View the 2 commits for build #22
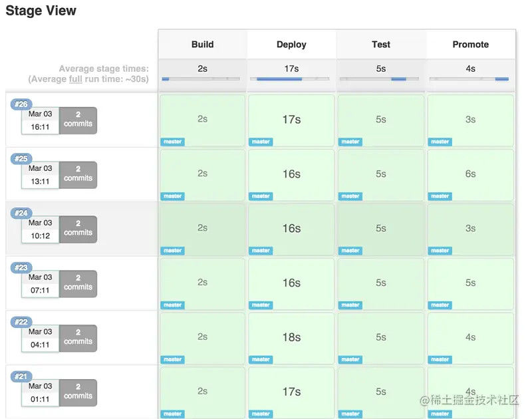This screenshot has height=419, width=532. (78, 339)
